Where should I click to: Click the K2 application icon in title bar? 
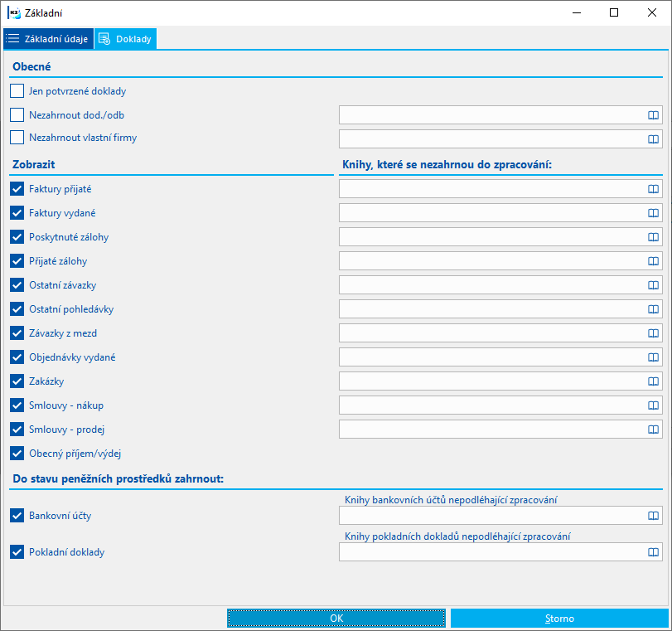[14, 13]
